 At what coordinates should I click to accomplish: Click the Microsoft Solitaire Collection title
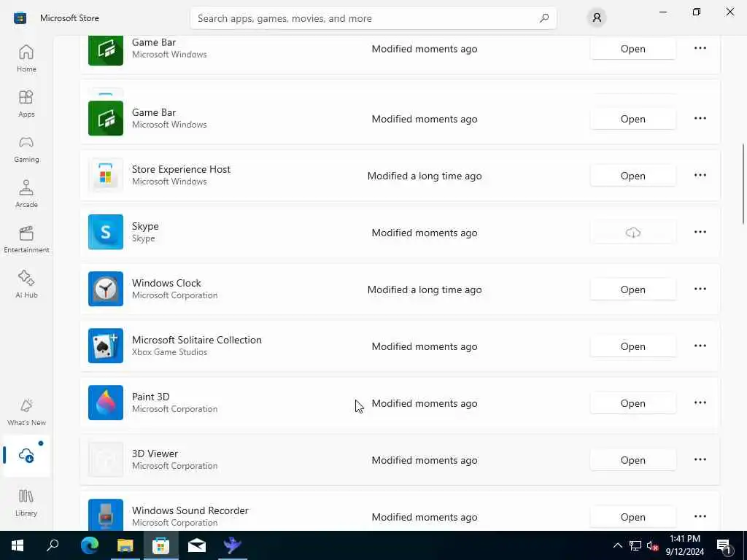[197, 340]
